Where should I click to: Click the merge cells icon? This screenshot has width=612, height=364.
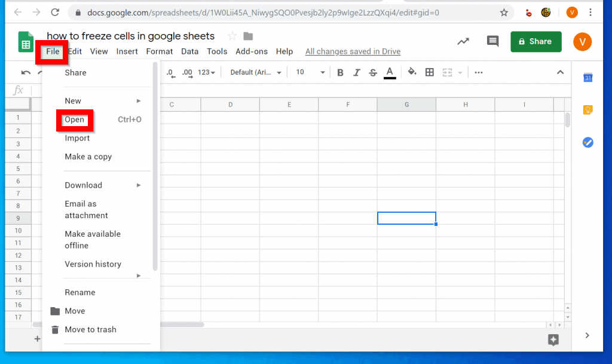click(447, 72)
